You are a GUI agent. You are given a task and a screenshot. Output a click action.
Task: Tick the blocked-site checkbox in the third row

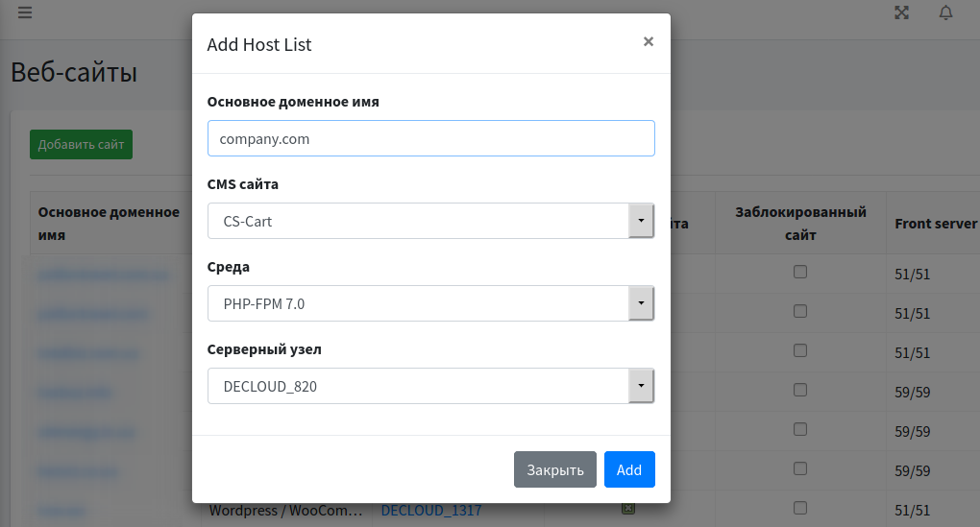tap(799, 350)
